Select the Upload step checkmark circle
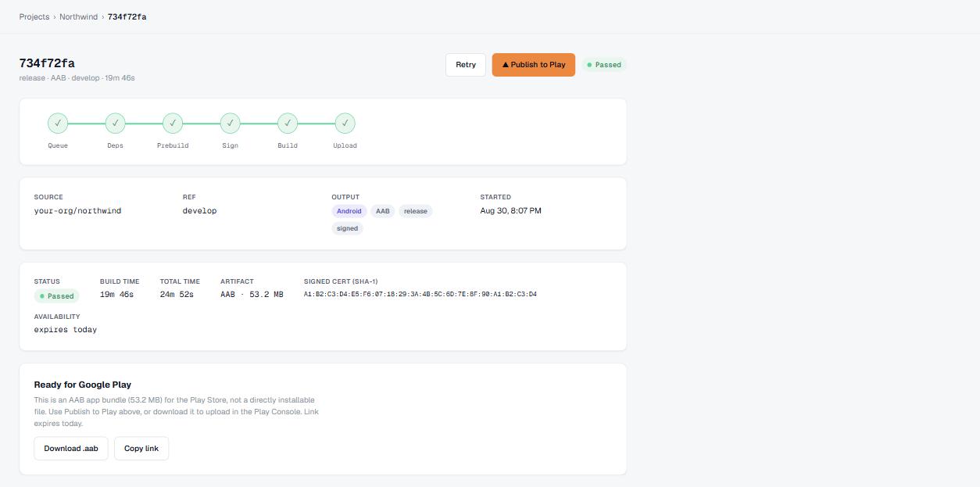Image resolution: width=980 pixels, height=487 pixels. pos(345,124)
